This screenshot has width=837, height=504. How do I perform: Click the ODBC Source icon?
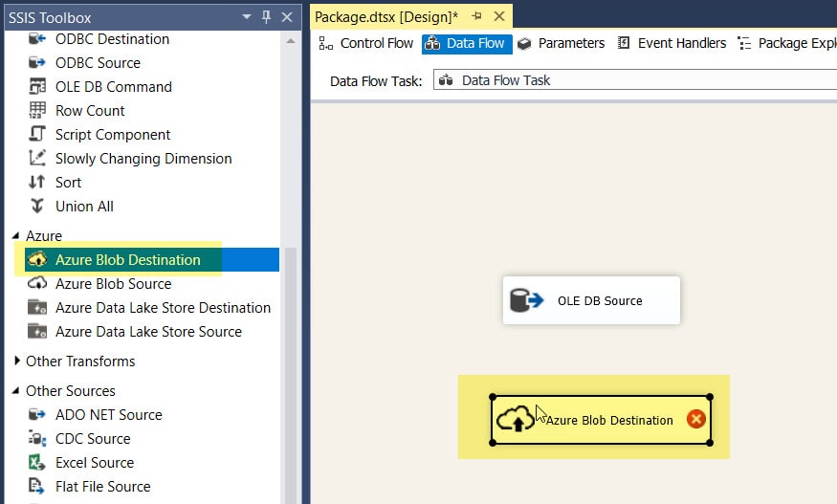(37, 62)
